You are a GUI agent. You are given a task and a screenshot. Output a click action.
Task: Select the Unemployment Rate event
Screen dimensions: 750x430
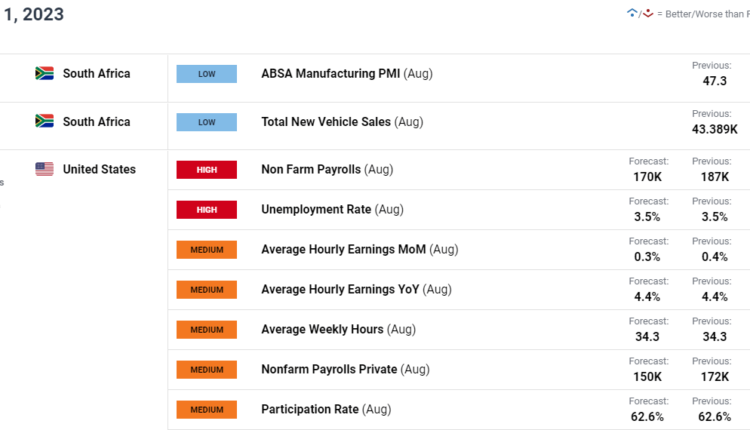coord(315,210)
